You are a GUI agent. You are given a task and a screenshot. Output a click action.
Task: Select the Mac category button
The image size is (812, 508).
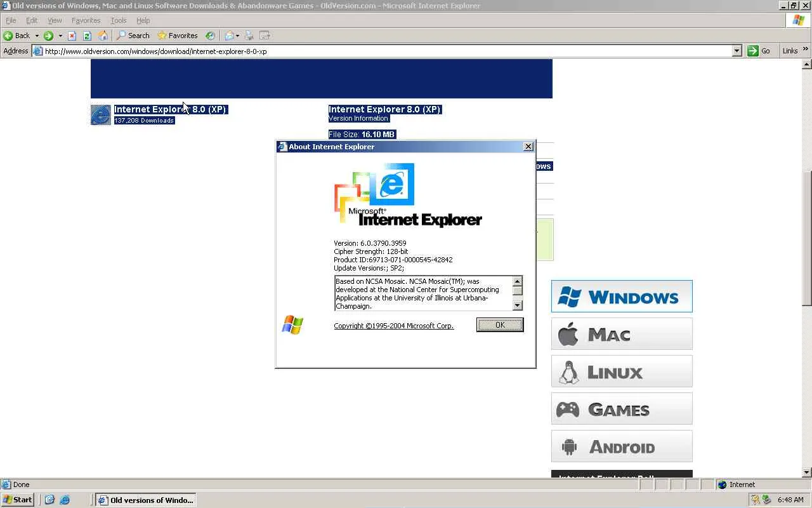click(x=622, y=334)
